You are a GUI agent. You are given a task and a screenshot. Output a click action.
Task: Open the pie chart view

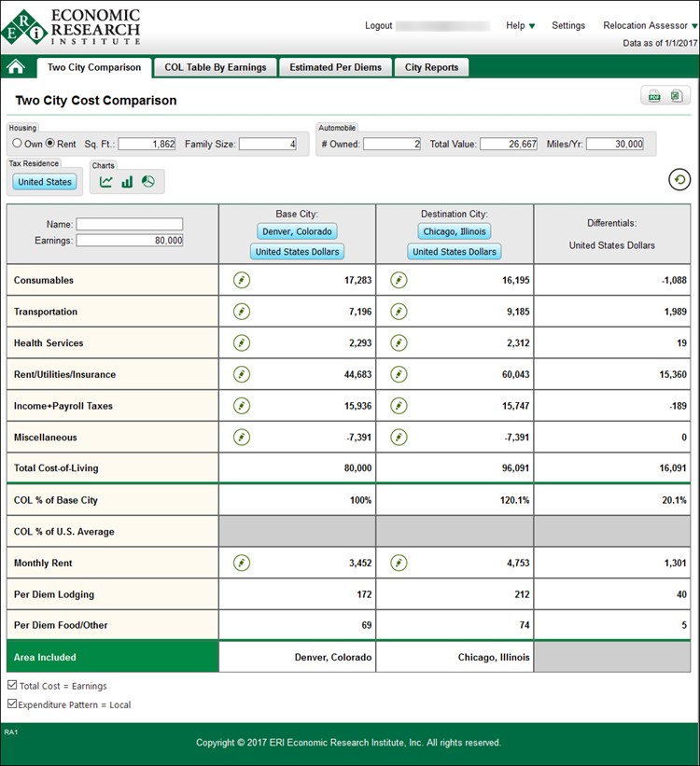(x=147, y=182)
